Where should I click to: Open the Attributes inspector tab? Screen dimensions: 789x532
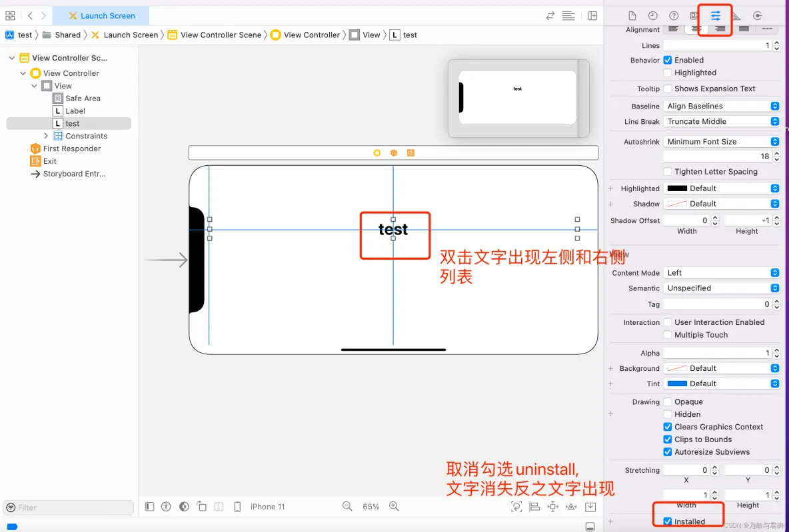coord(716,15)
